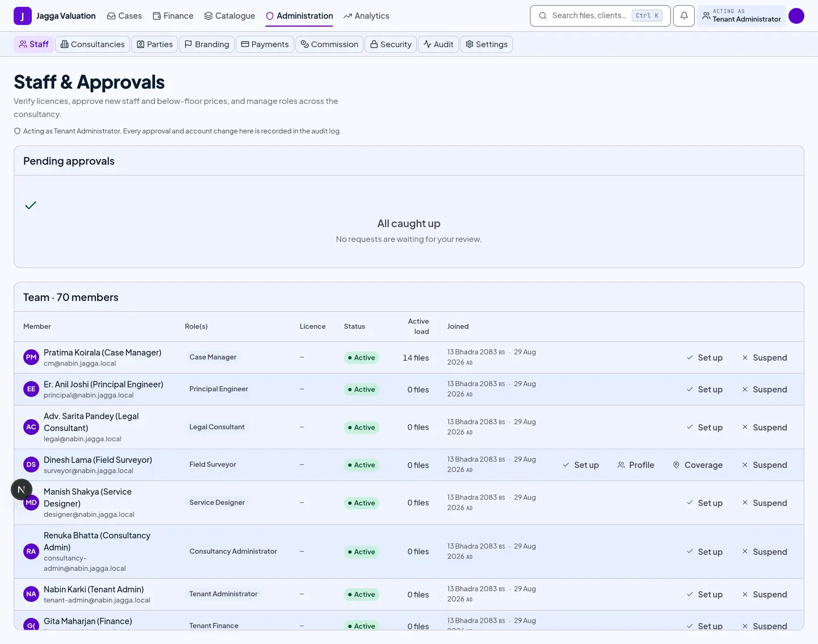Viewport: 818px width, 644px height.
Task: Click the Principal Engineer role badge
Action: [219, 389]
